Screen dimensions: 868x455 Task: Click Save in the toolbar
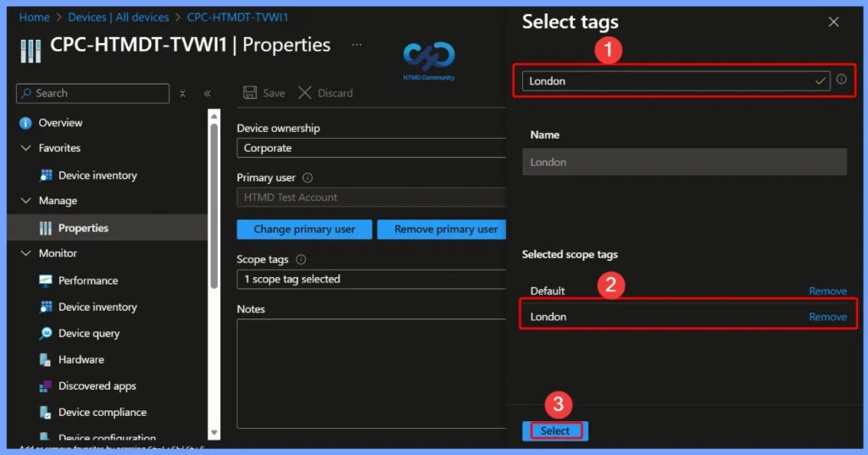pyautogui.click(x=264, y=93)
